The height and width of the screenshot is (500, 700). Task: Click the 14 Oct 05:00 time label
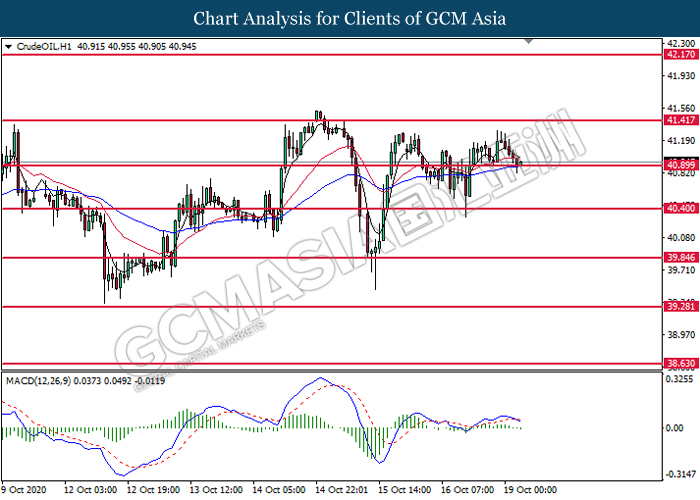pyautogui.click(x=279, y=490)
